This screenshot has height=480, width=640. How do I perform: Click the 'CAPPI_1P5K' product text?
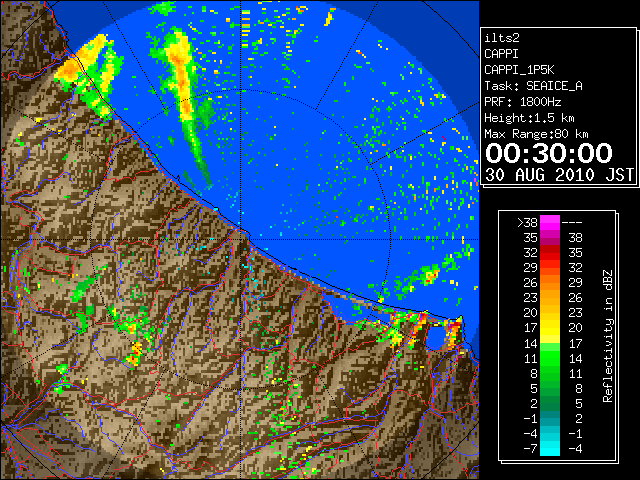(x=519, y=70)
